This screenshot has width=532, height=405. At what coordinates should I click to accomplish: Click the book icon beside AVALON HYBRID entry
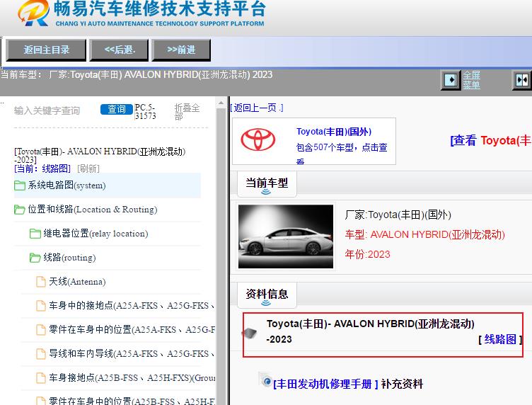249,333
